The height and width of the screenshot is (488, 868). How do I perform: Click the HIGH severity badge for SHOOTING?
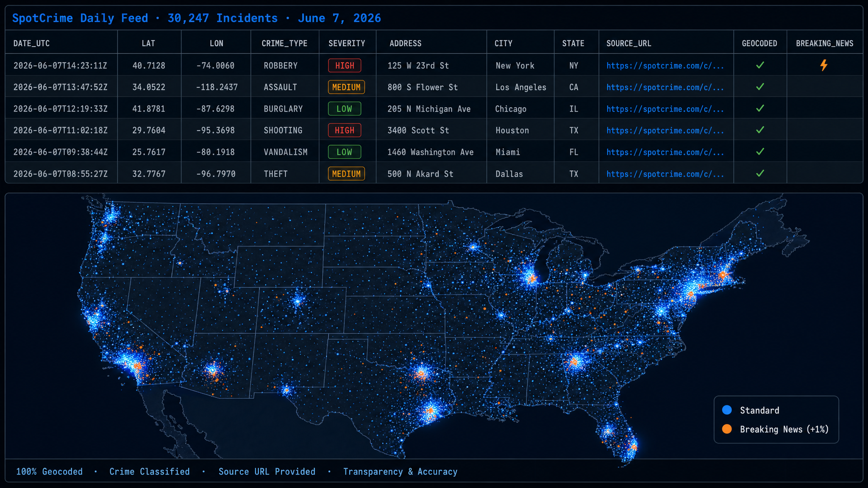tap(345, 130)
